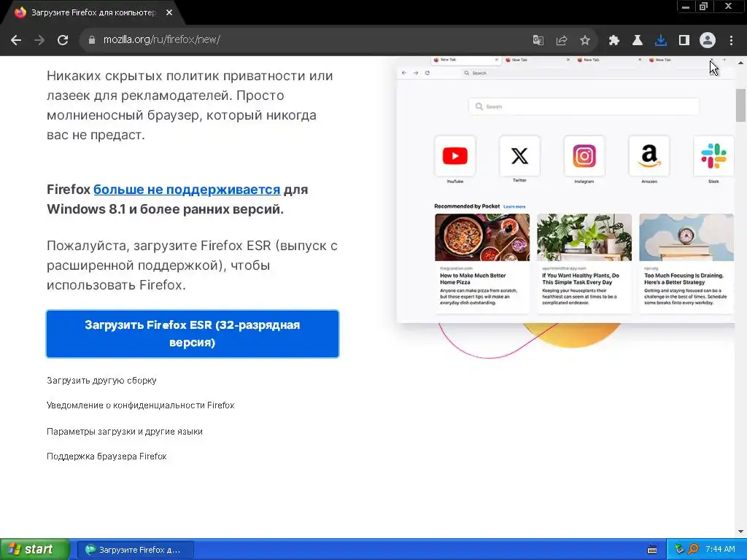Open the on-screen keyboard tray icon

(652, 550)
